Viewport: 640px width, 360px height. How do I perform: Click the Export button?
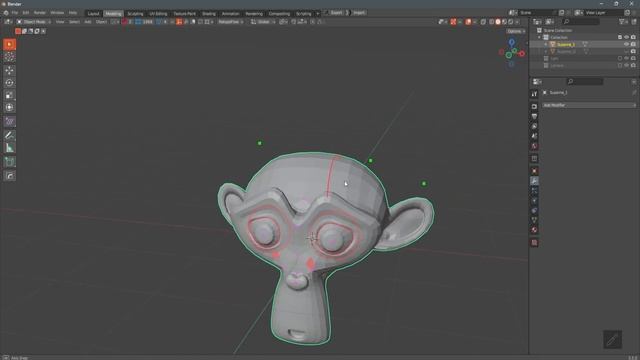tap(336, 13)
